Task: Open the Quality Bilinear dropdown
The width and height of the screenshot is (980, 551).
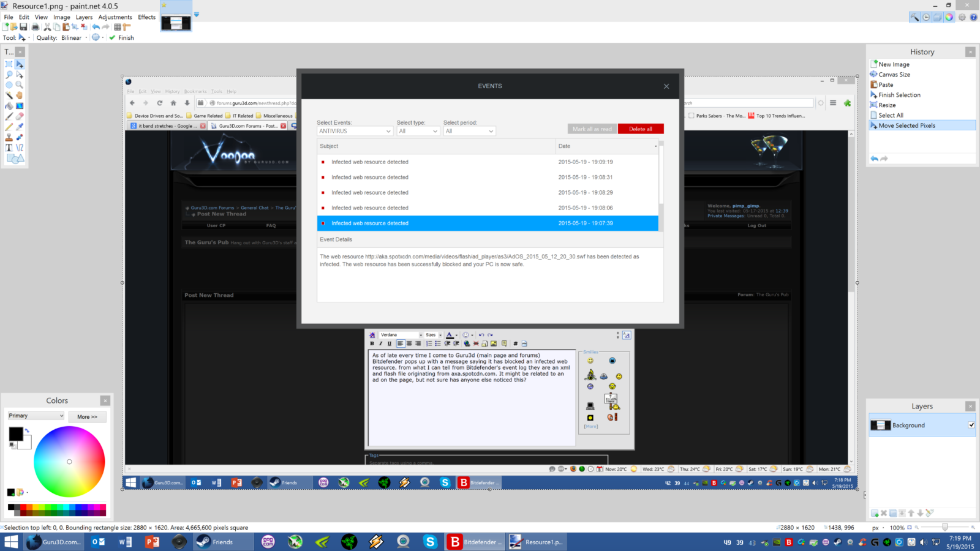Action: pos(73,38)
